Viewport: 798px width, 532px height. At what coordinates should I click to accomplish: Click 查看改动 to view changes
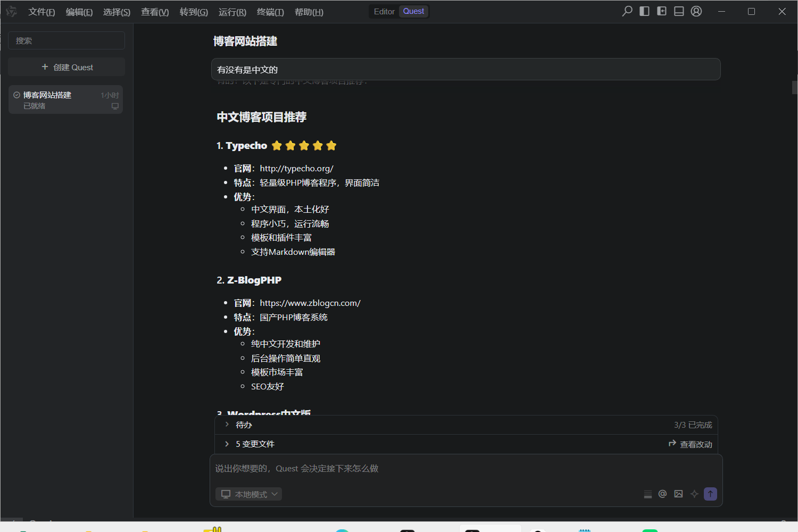coord(691,444)
